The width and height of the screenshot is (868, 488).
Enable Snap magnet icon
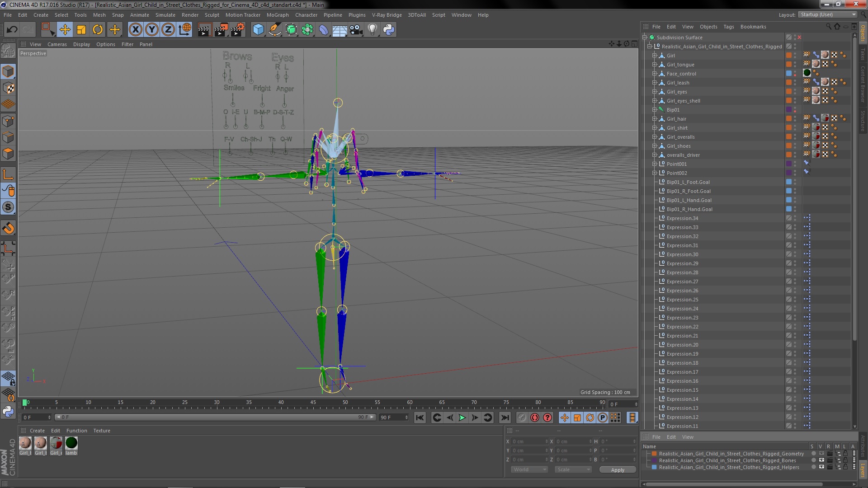point(8,228)
